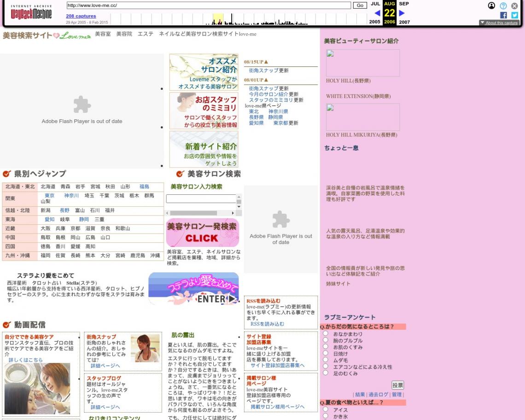The width and height of the screenshot is (525, 420).
Task: Click scroll-down arrow of salon search box
Action: [239, 207]
